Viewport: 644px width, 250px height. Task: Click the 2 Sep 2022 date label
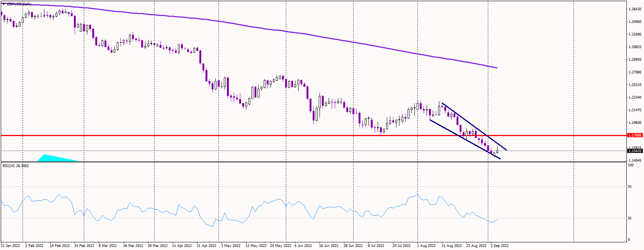(500, 246)
